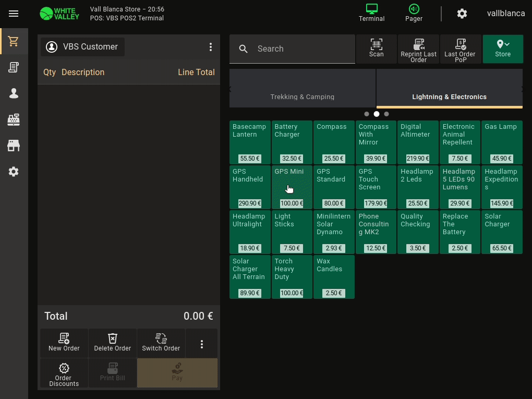Image resolution: width=532 pixels, height=399 pixels.
Task: Add GPS Mini product to order
Action: [x=292, y=187]
